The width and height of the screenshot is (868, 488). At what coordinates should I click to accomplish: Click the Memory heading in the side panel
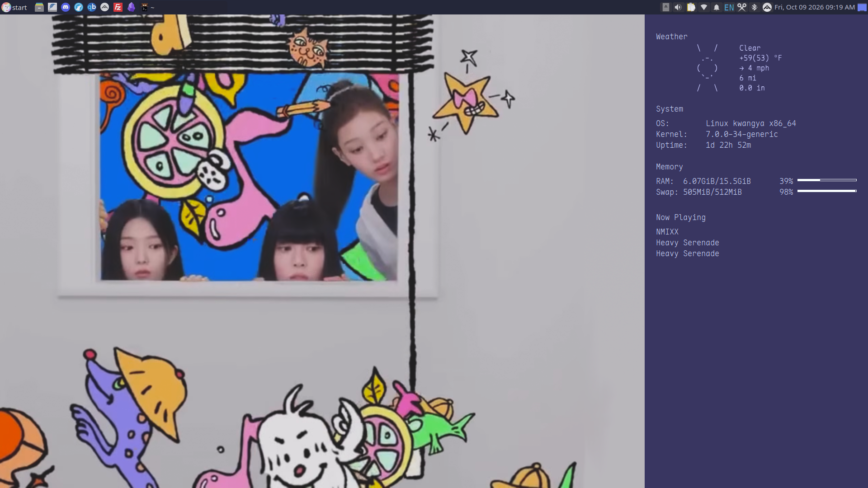pos(669,167)
